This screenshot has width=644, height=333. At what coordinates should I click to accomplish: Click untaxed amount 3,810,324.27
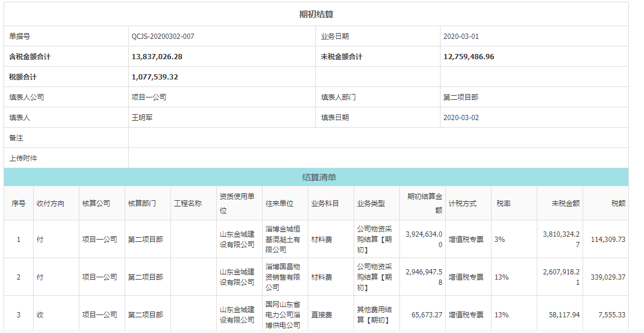(561, 239)
